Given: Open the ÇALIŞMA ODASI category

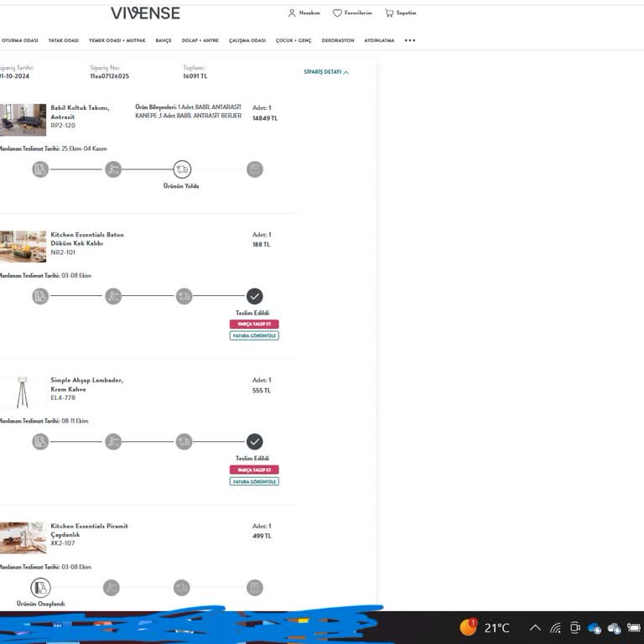Looking at the screenshot, I should click(247, 40).
